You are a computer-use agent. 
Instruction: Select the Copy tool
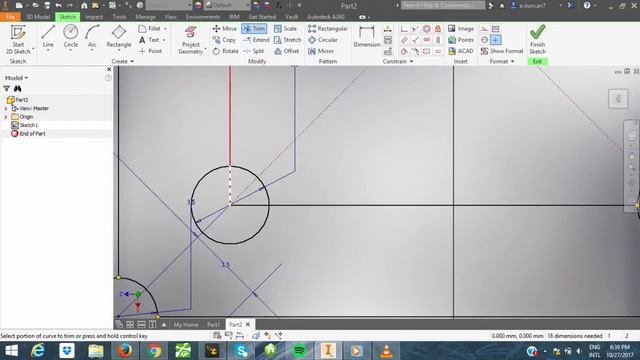coord(224,40)
